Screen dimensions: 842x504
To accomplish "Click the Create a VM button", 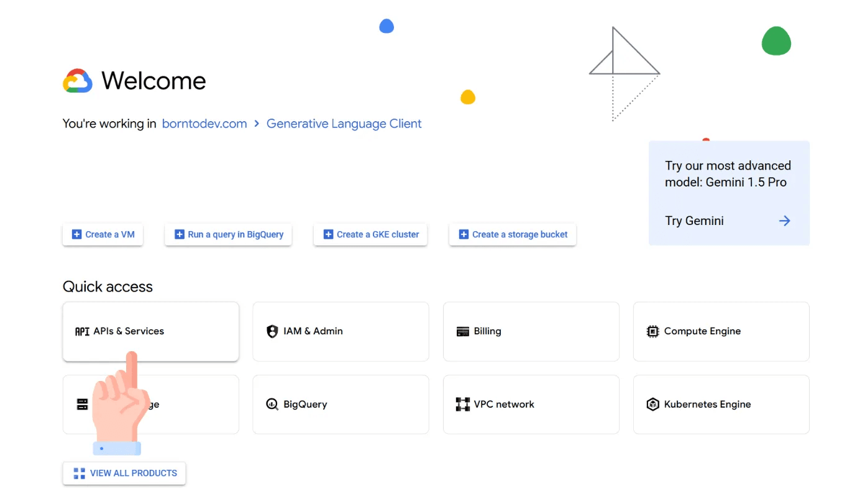I will [x=103, y=234].
